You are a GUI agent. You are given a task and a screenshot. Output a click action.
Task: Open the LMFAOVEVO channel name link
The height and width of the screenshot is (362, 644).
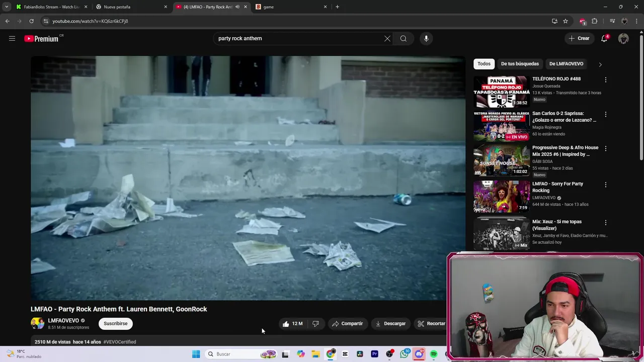pos(63,321)
